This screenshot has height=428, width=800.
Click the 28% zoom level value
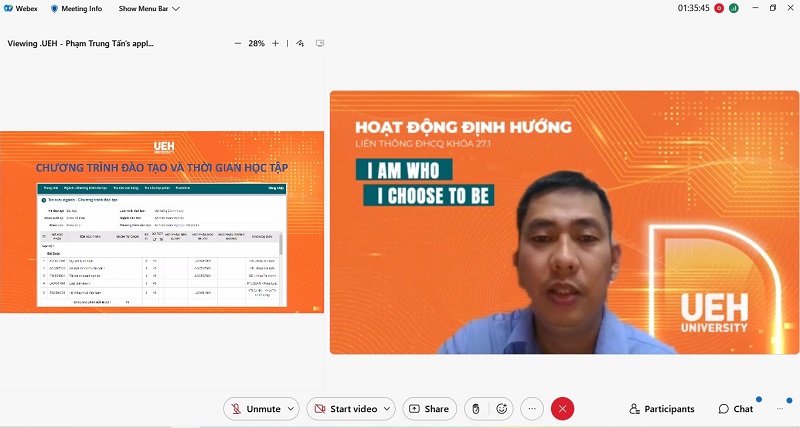(256, 43)
